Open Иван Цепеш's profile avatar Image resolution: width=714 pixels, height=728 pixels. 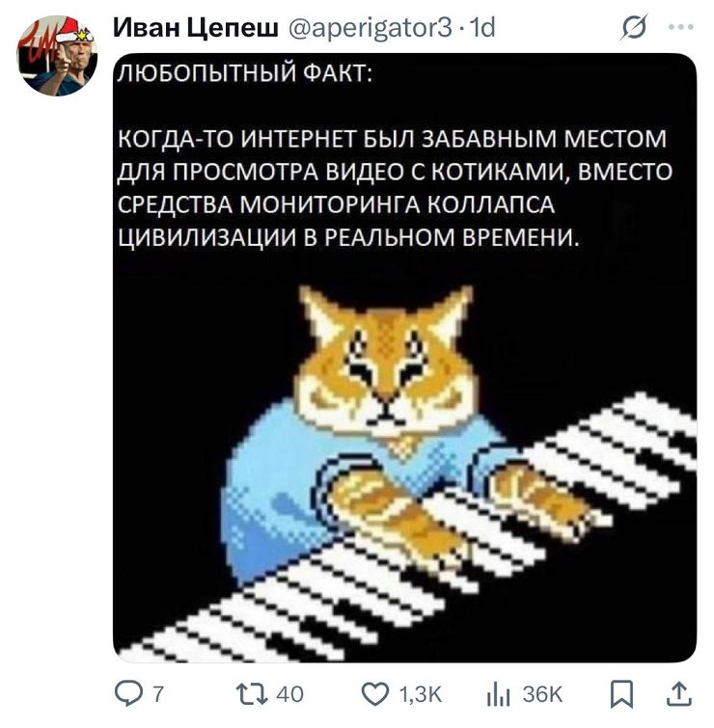pos(57,56)
